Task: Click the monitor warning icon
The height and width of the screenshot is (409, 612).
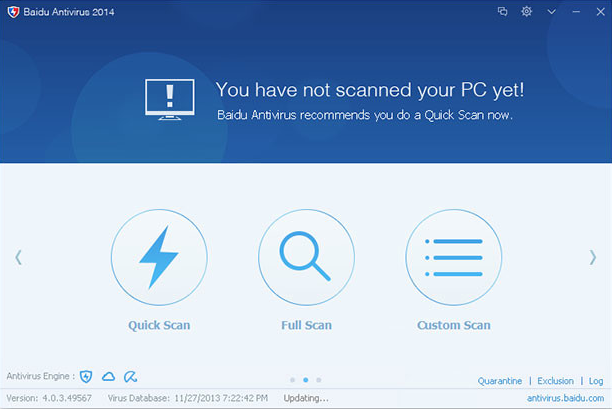Action: coord(170,99)
